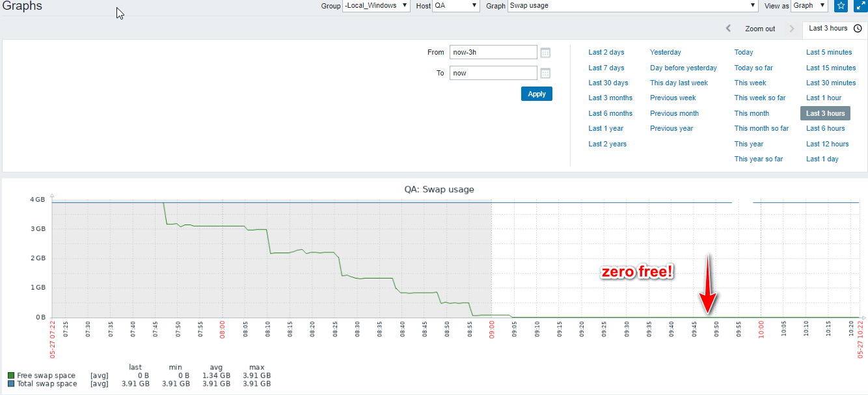Shift time range forward with right arrow
Image resolution: width=868 pixels, height=395 pixels.
point(791,29)
